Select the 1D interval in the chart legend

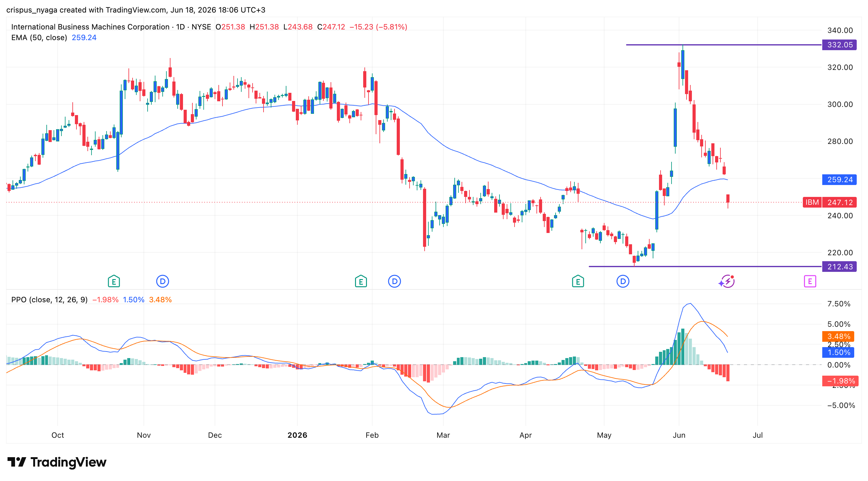(x=180, y=27)
